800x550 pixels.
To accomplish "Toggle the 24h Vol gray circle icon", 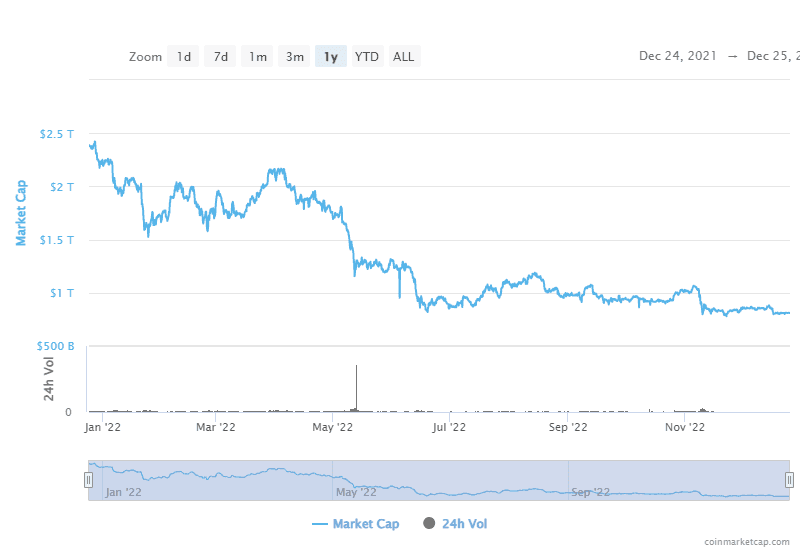I will [430, 524].
